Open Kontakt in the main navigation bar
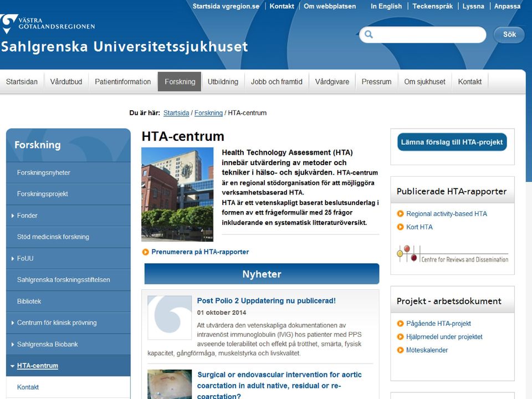 coord(470,82)
